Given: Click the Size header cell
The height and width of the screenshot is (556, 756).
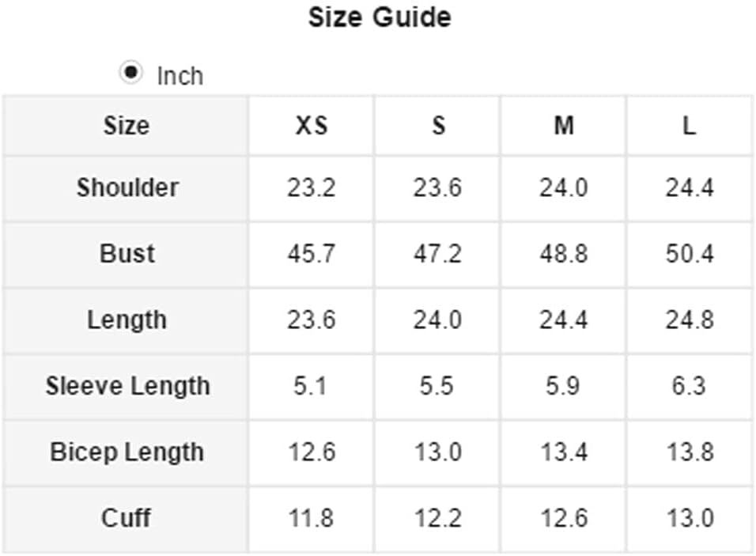Looking at the screenshot, I should pos(126,126).
